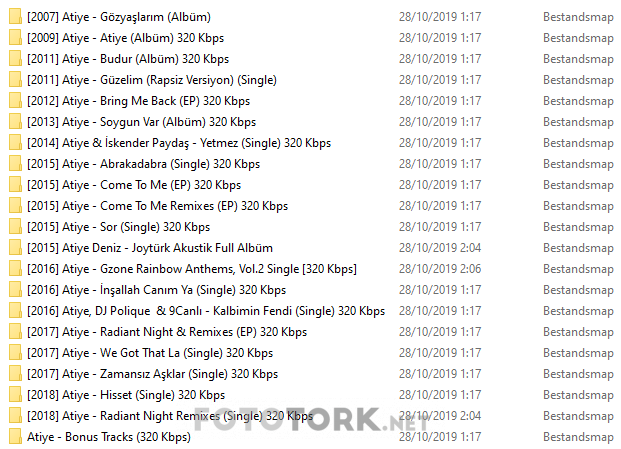Click date 28/10/2019 2:06 of Gzone Rainbow row

440,269
